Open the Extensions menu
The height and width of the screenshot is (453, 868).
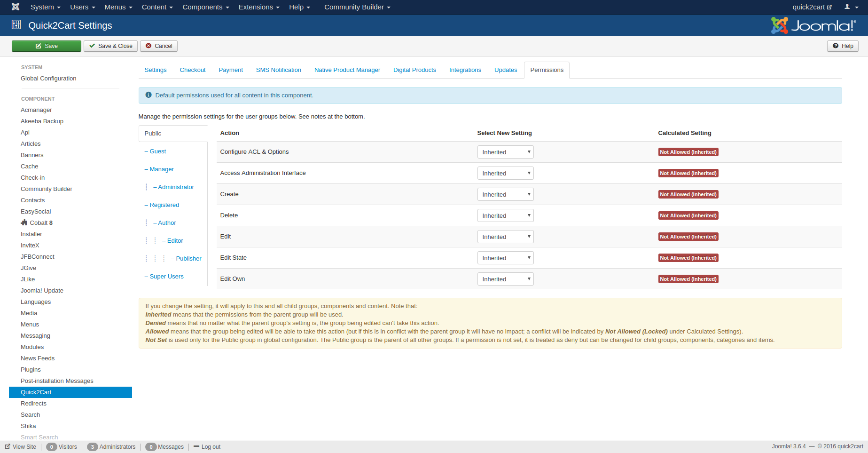tap(258, 7)
